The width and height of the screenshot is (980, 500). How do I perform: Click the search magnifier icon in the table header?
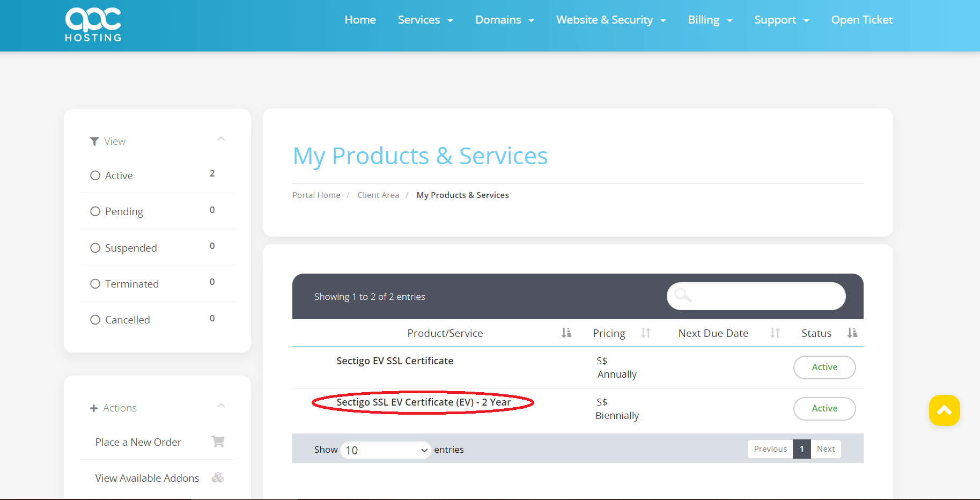pyautogui.click(x=683, y=295)
